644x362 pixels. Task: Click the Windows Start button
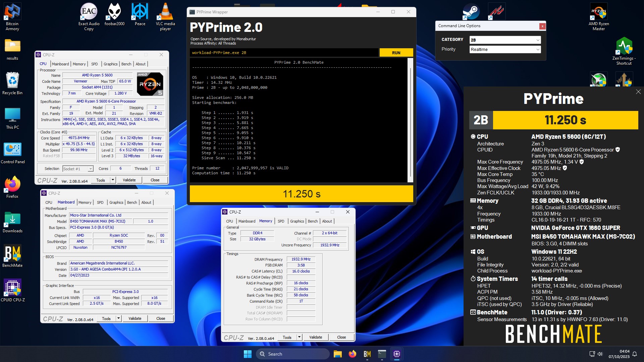[x=248, y=354]
